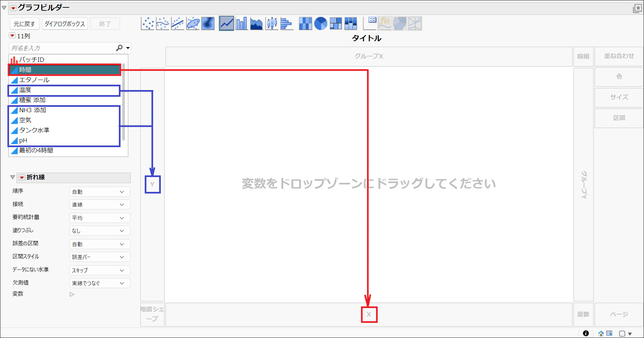644x338 pixels.
Task: Open グラフビルダー red triangle menu
Action: 13,8
